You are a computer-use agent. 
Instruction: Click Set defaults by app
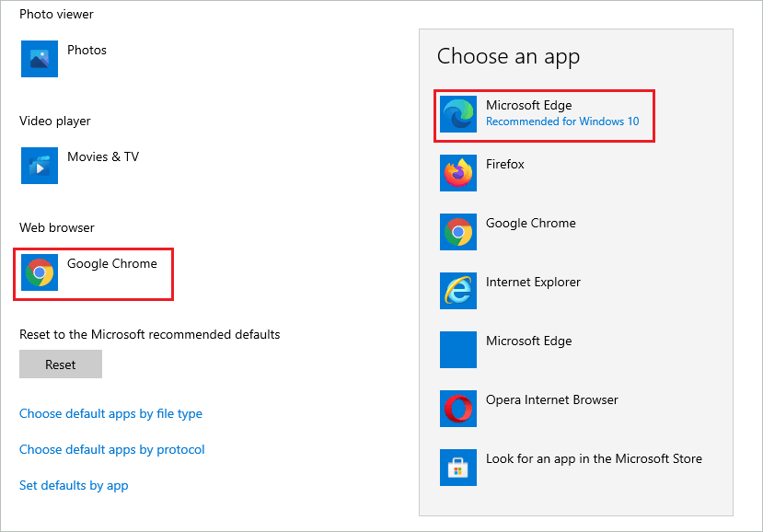point(74,485)
